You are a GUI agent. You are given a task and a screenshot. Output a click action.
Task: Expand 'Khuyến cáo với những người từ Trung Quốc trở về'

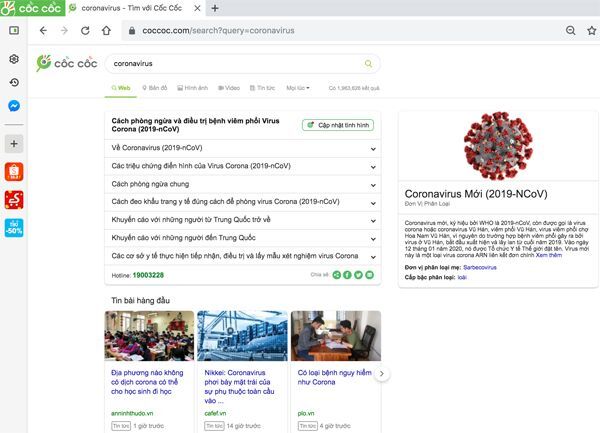[x=243, y=220]
